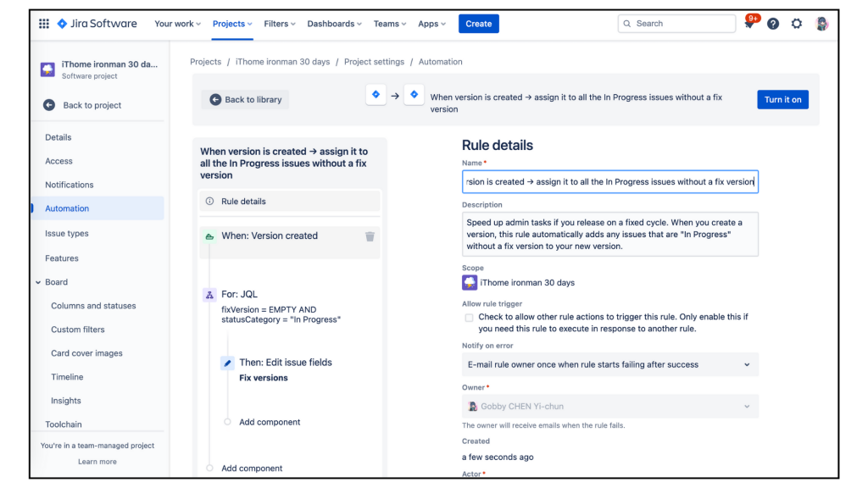
Task: Open the Filters dropdown menu
Action: [280, 24]
